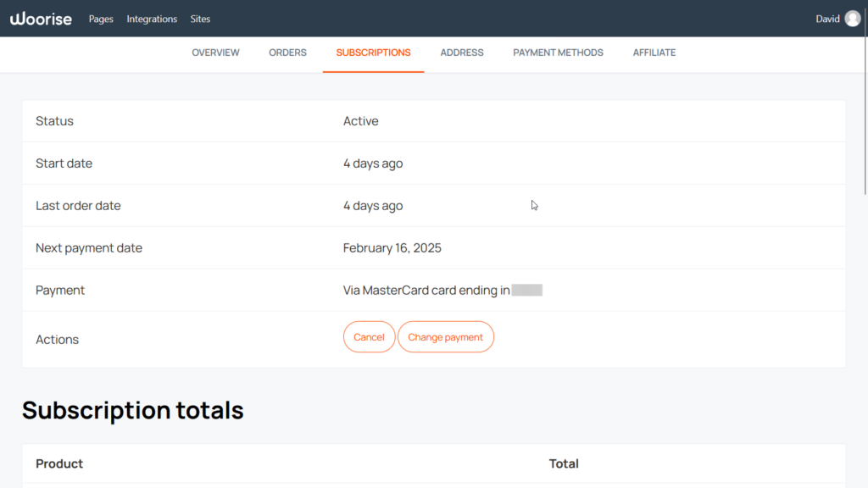View the Payment Methods tab

coord(558,53)
